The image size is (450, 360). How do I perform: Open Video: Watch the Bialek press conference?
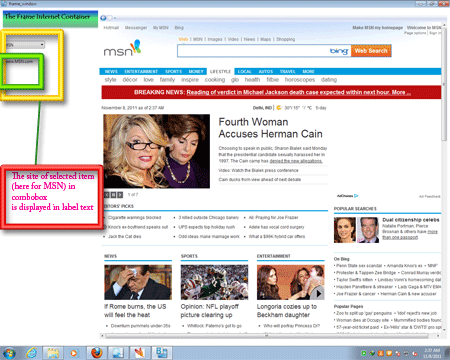click(258, 170)
